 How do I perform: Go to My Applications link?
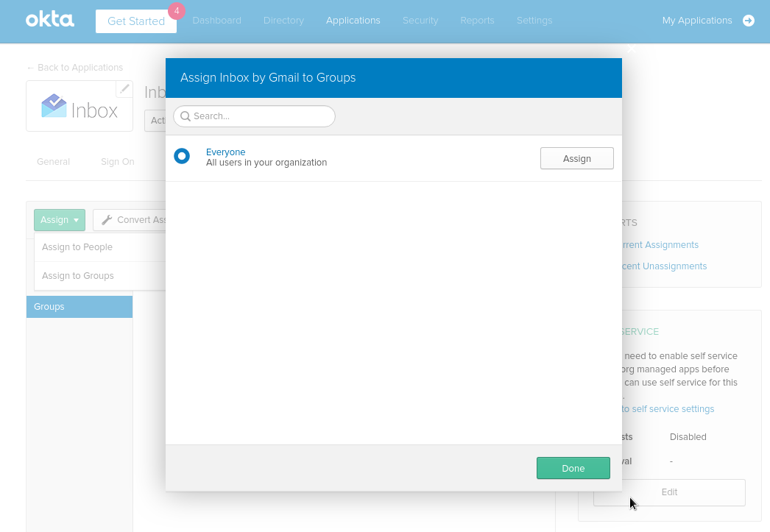pyautogui.click(x=697, y=21)
